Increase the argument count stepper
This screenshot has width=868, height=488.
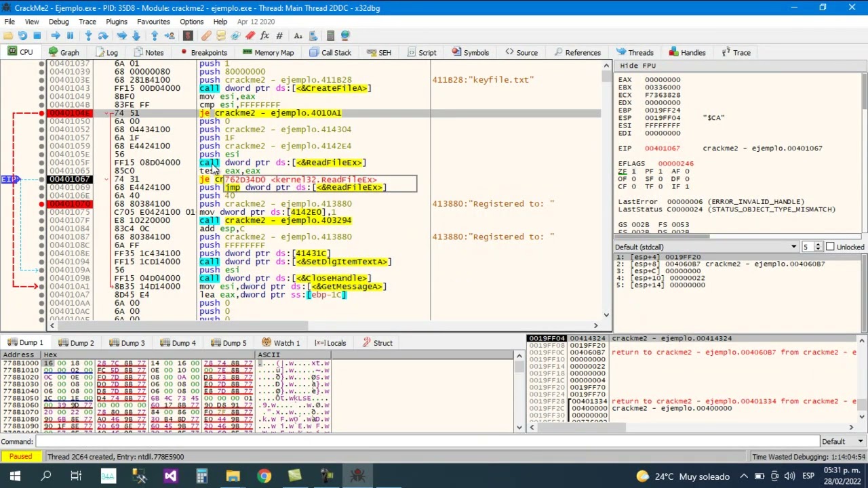[x=818, y=244]
